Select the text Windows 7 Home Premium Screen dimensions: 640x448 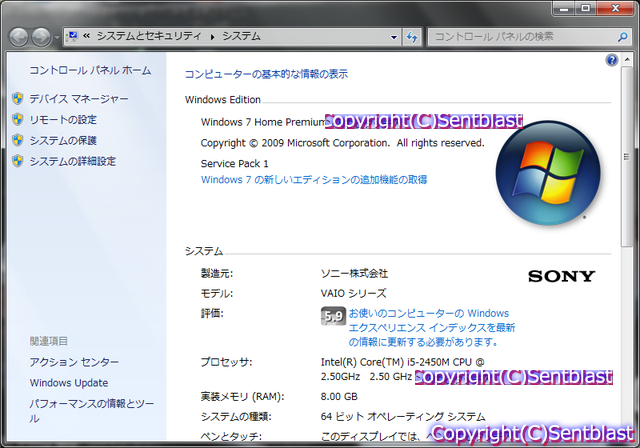[263, 122]
